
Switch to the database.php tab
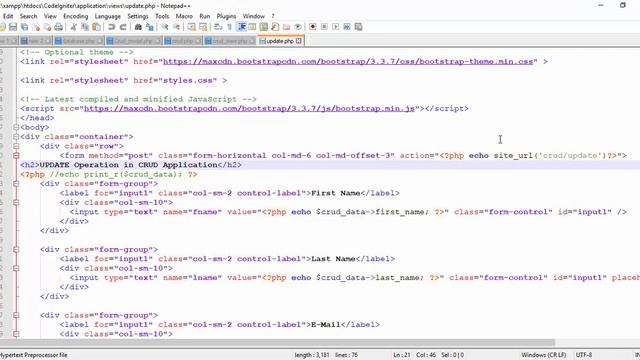click(79, 41)
